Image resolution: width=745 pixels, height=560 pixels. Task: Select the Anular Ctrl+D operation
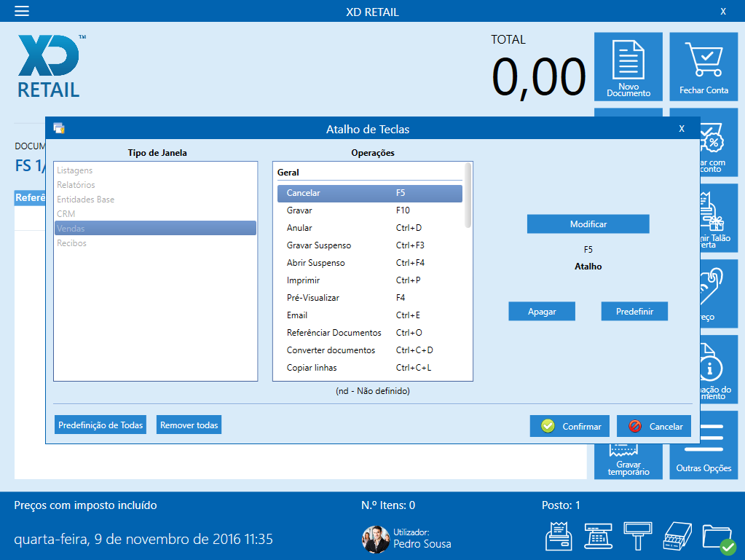click(x=370, y=228)
